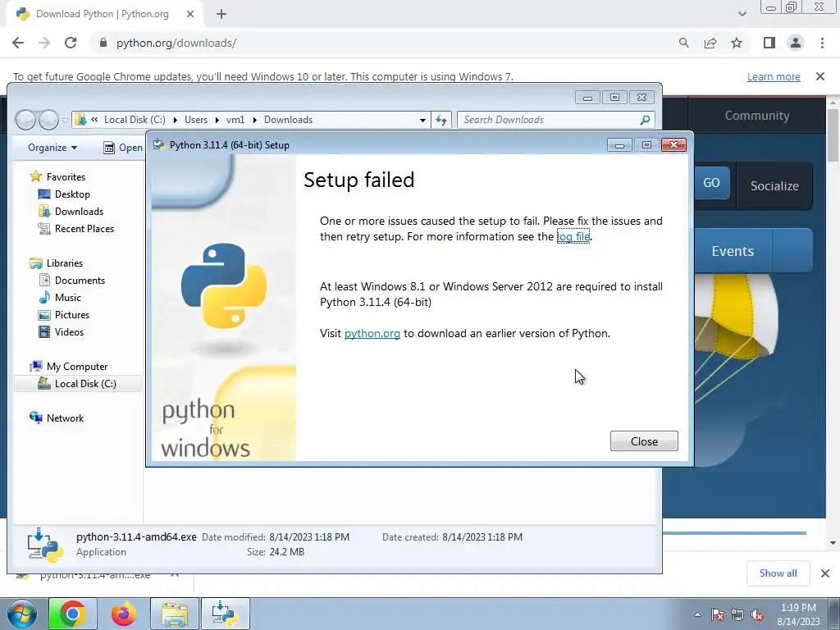Screen dimensions: 840x630
Task: Open Music library
Action: point(67,297)
